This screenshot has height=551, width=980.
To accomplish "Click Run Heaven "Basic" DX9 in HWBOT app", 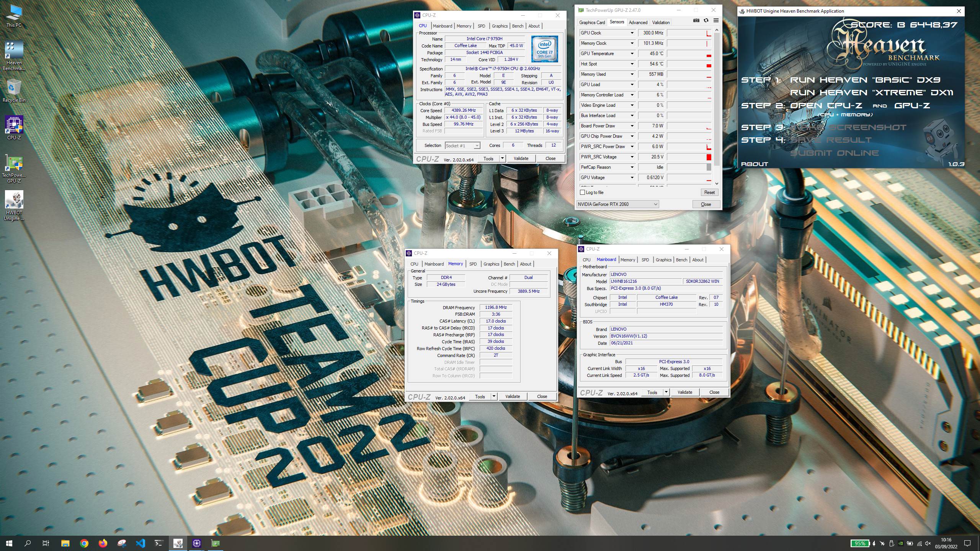I will click(866, 80).
